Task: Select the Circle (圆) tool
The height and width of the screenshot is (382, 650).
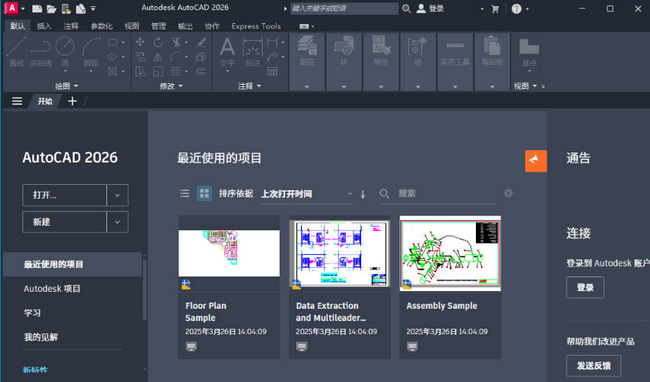Action: point(65,51)
